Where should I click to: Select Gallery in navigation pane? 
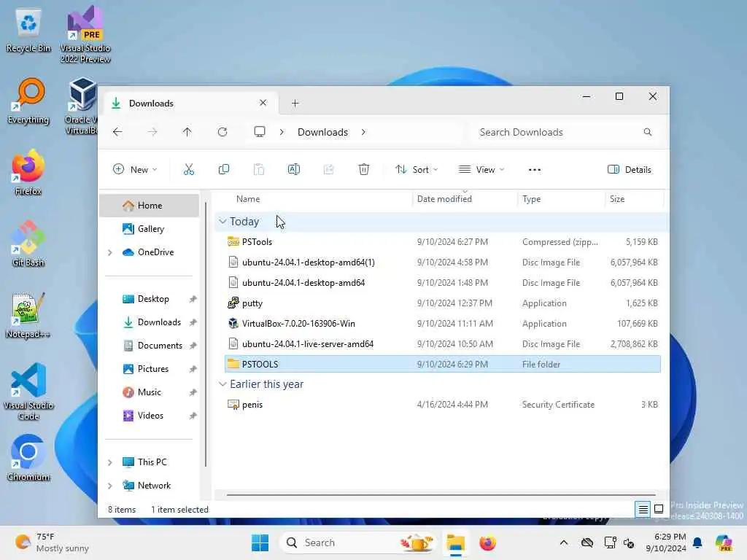click(150, 229)
